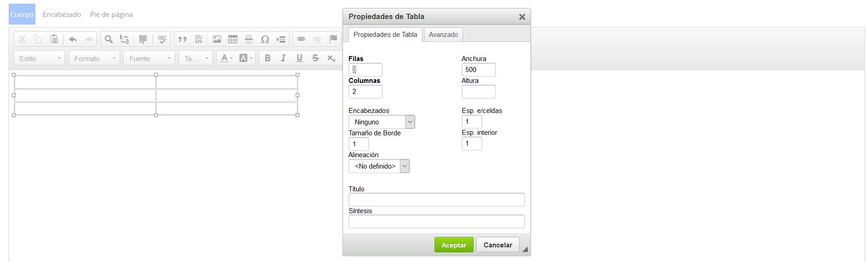Toggle underline formatting
The width and height of the screenshot is (868, 262).
pyautogui.click(x=299, y=58)
